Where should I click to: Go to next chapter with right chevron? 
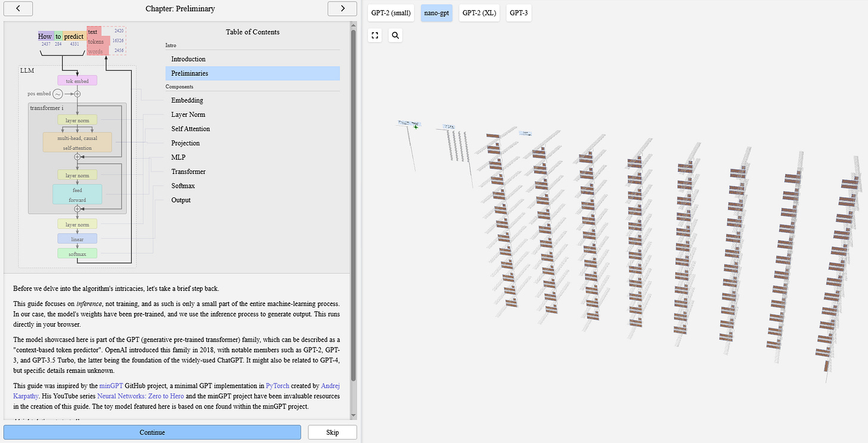coord(342,8)
